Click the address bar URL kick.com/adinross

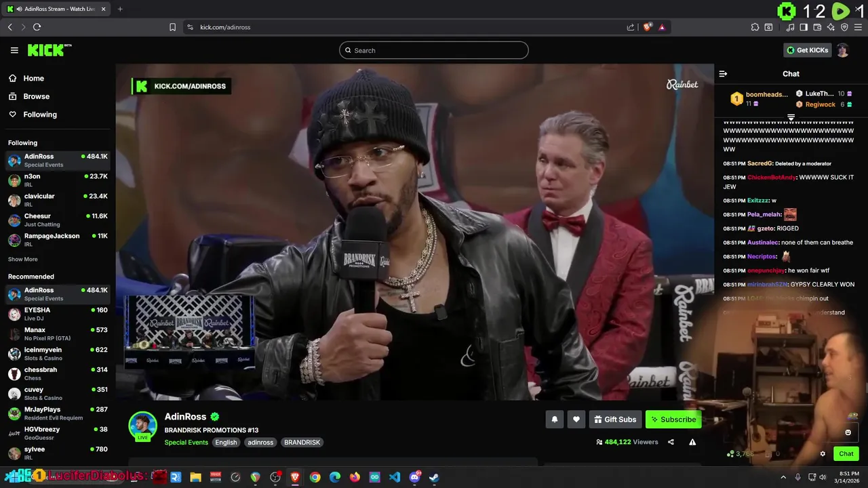click(225, 27)
